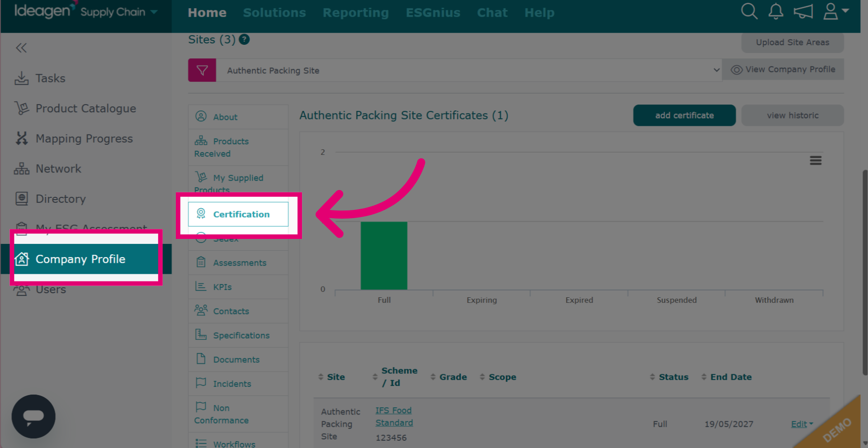Sort table by Scope column
This screenshot has height=448, width=868.
498,377
